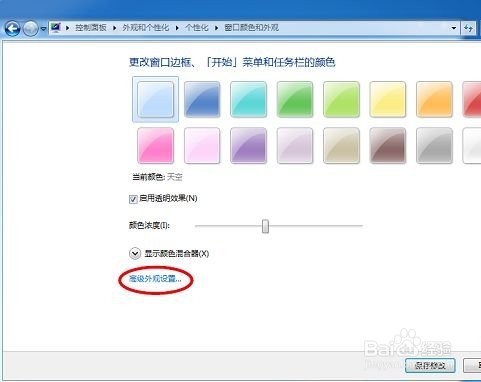Open 个性化 breadcrumb item

pos(197,28)
